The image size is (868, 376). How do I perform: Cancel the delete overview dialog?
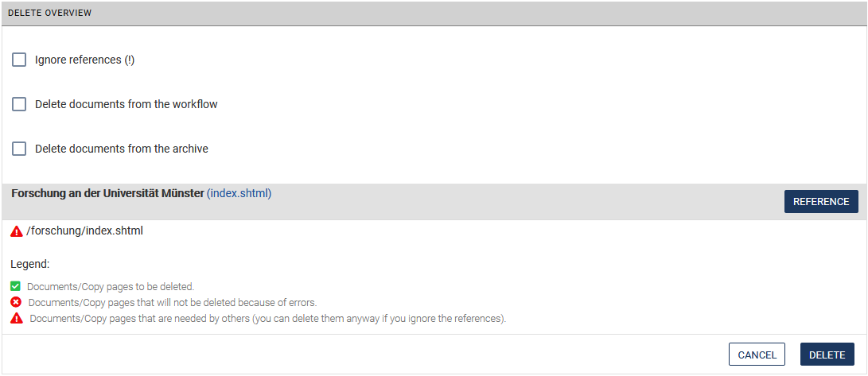757,355
